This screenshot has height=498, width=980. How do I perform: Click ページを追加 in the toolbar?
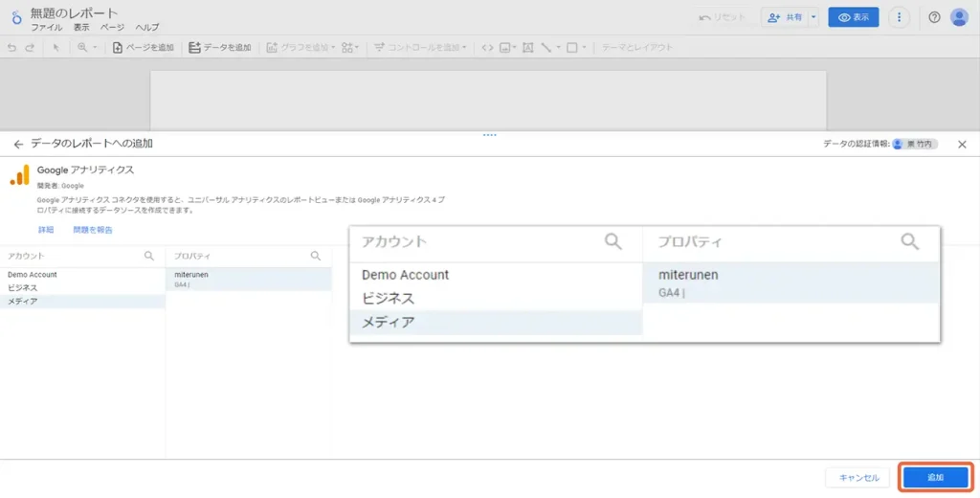click(x=144, y=48)
